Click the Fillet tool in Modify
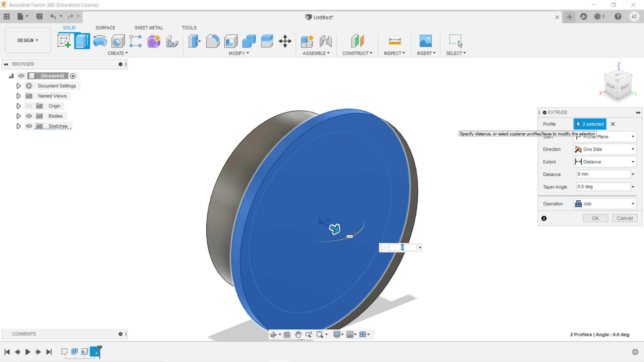 click(213, 41)
